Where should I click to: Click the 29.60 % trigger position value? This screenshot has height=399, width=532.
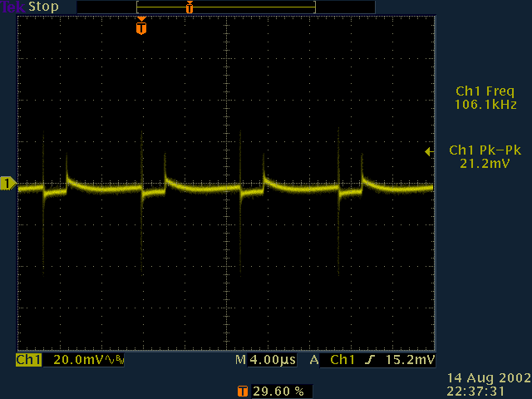click(x=277, y=391)
